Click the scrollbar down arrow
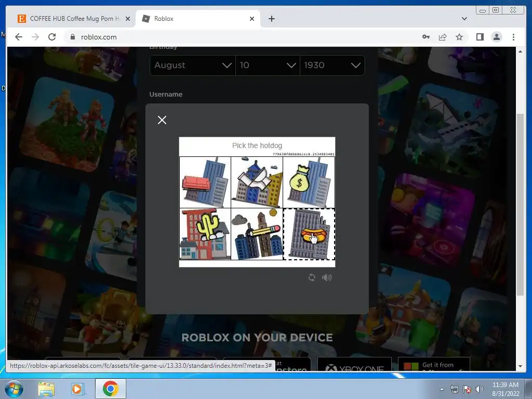Screen dimensions: 532x399 520,366
